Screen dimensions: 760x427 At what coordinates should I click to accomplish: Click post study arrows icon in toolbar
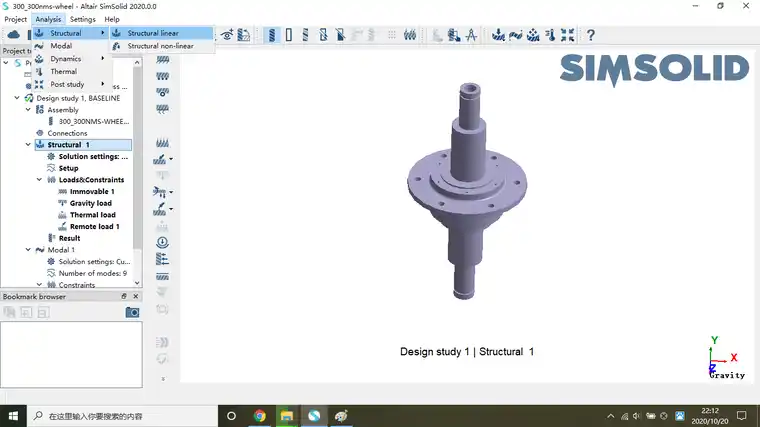(568, 35)
